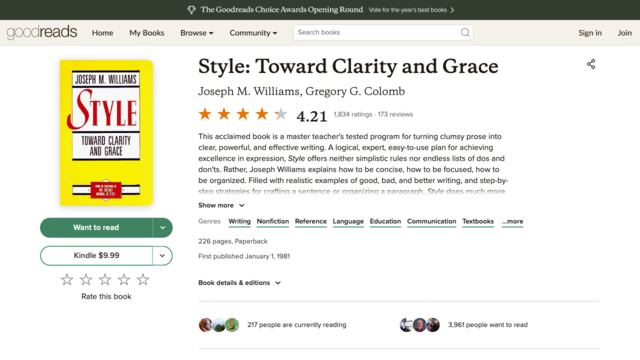Click the avatars of people currently reading
640x360 pixels.
click(219, 325)
